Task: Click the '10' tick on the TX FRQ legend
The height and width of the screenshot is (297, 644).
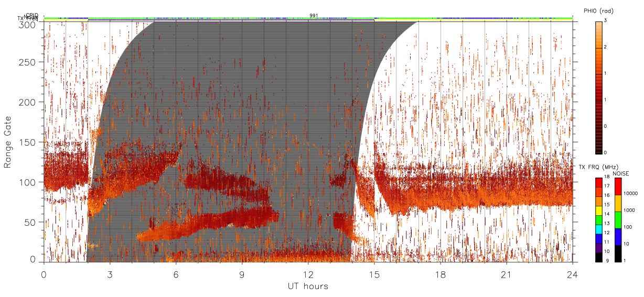Action: (x=607, y=251)
